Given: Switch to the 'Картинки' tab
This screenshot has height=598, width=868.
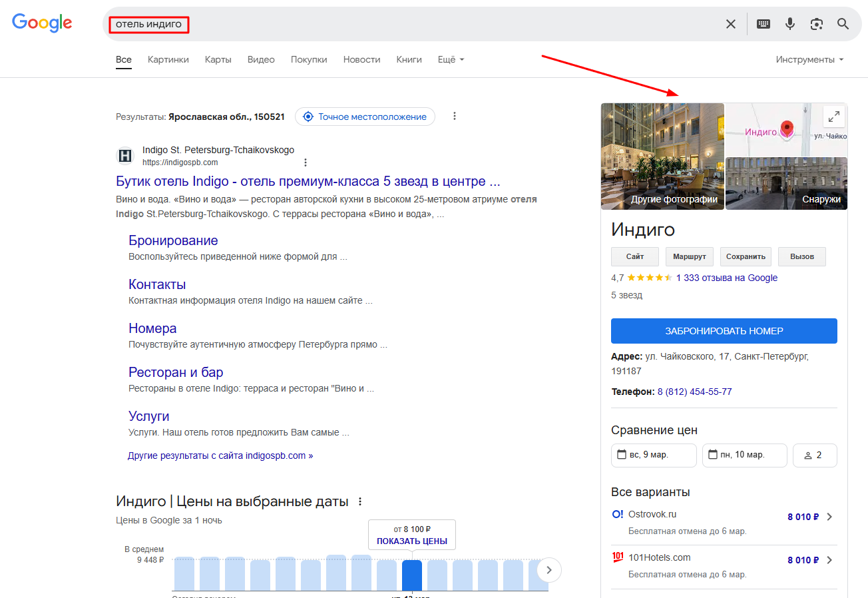Looking at the screenshot, I should (168, 59).
